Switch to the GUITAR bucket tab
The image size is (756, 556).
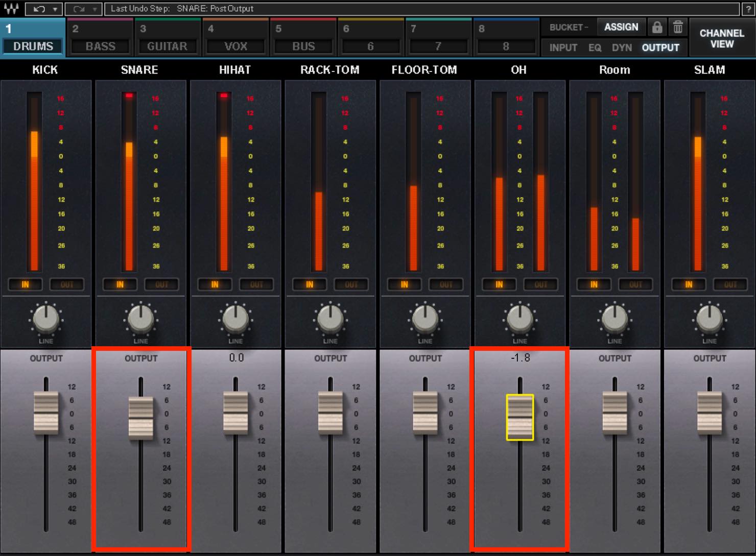[167, 38]
